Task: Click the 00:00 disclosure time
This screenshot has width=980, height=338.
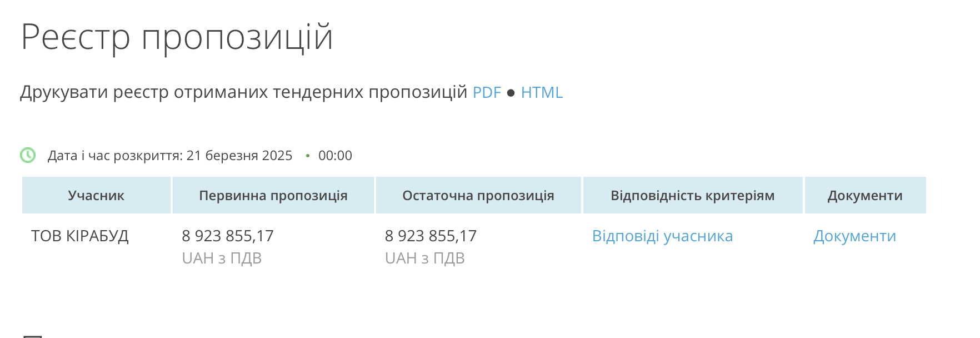Action: (x=335, y=156)
